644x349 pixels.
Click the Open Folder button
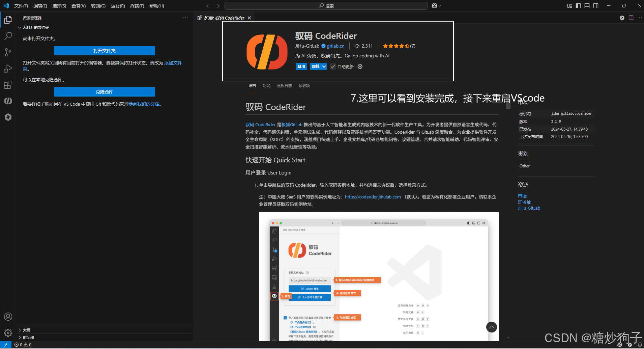point(105,51)
